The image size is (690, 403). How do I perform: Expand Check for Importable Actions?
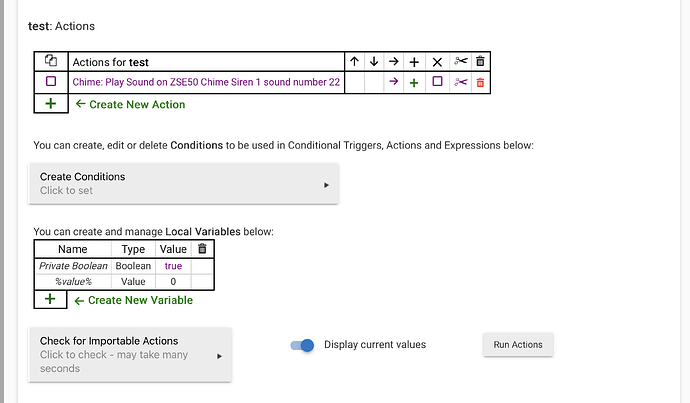pyautogui.click(x=130, y=355)
